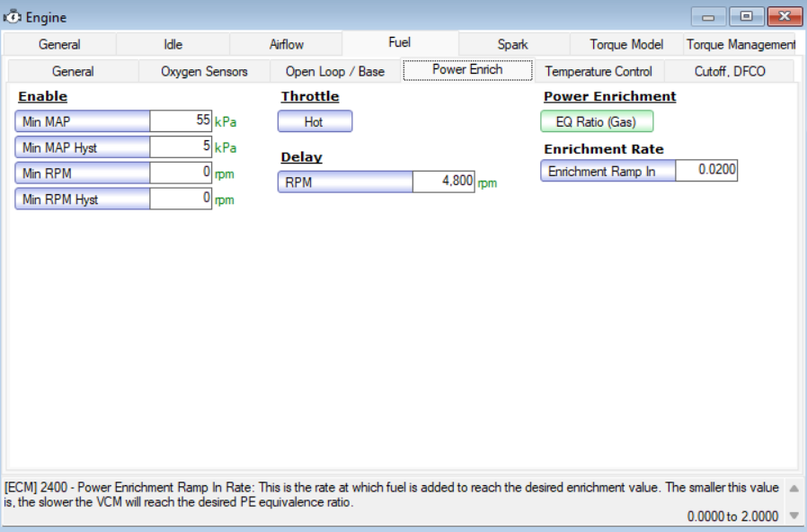The width and height of the screenshot is (807, 532).
Task: Edit the Min MAP value field showing 55
Action: coord(181,121)
